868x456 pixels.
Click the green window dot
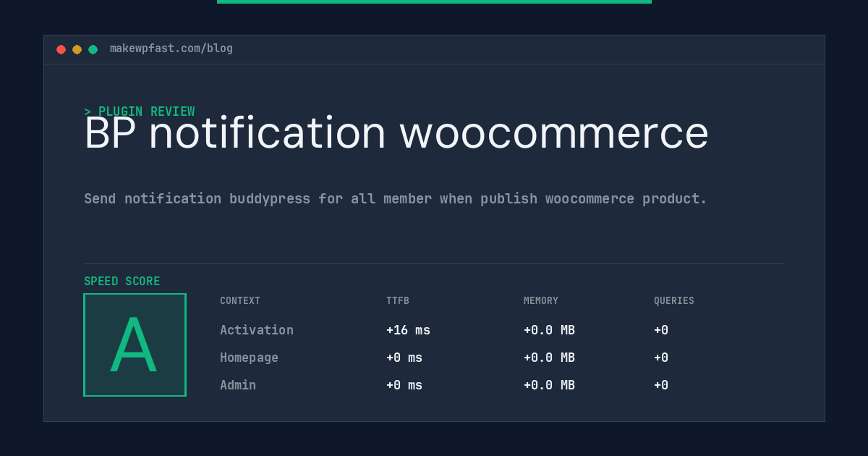[93, 49]
